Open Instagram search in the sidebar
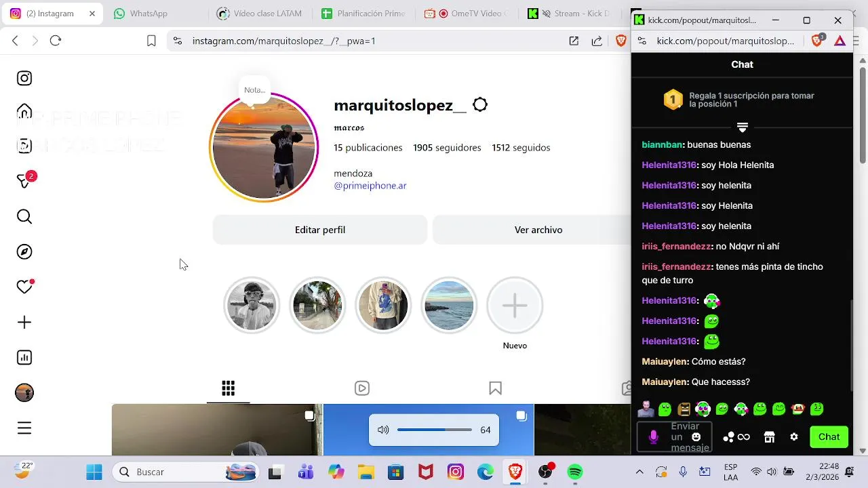The image size is (868, 488). tap(24, 217)
